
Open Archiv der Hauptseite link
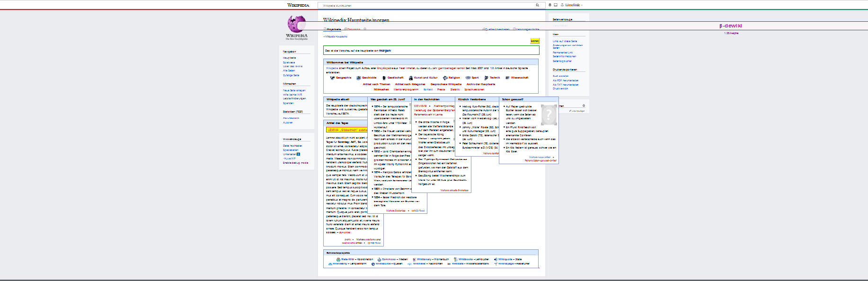pyautogui.click(x=481, y=84)
